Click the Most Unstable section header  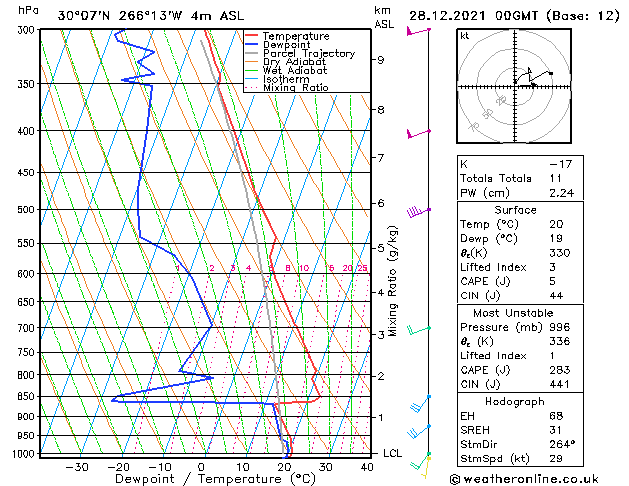pyautogui.click(x=513, y=313)
